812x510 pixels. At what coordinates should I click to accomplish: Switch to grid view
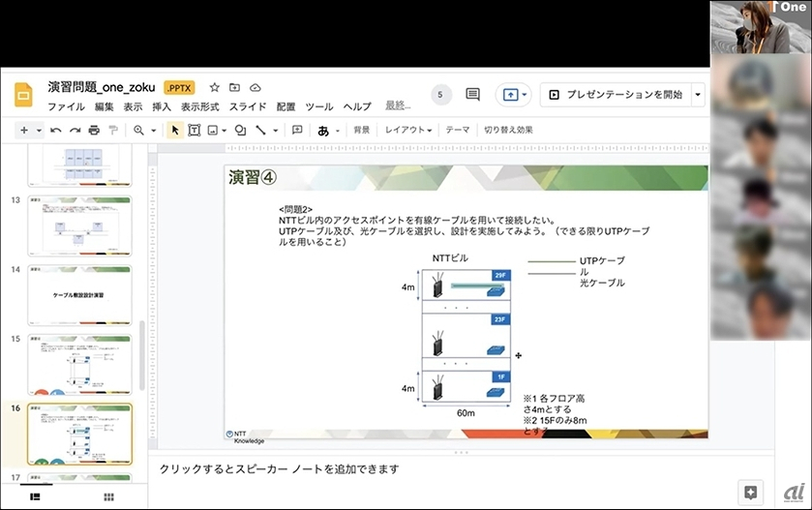click(x=108, y=497)
